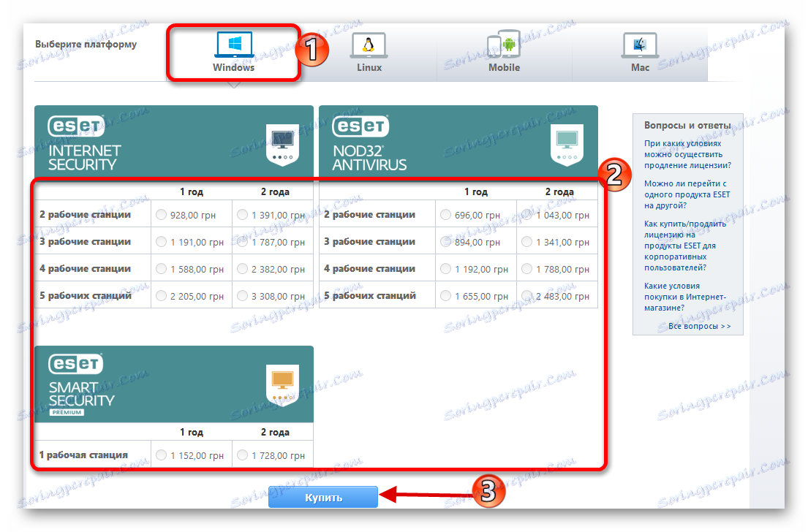The image size is (808, 532).
Task: Click Smart Security '1 год' column header
Action: pos(191,433)
